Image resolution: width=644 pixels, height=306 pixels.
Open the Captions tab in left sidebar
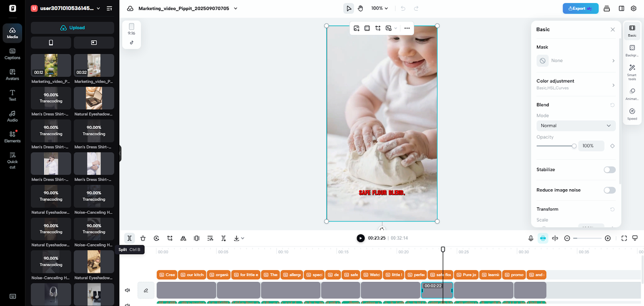(12, 53)
